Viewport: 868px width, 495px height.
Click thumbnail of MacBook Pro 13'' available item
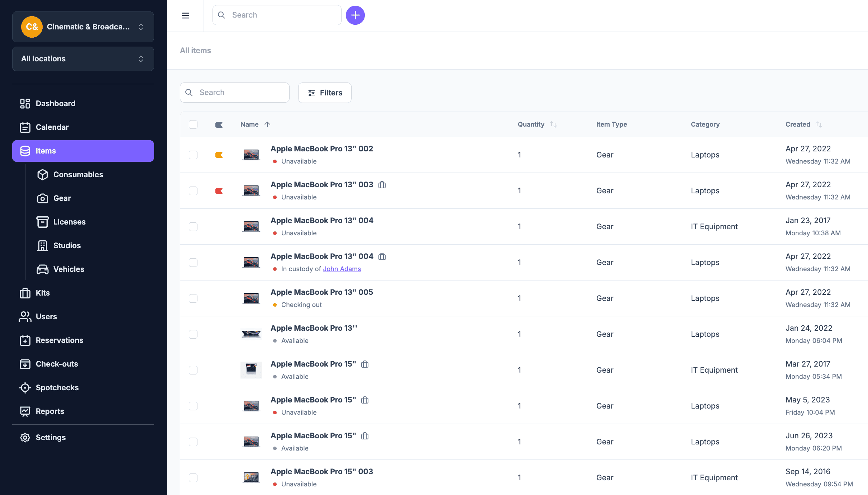251,334
